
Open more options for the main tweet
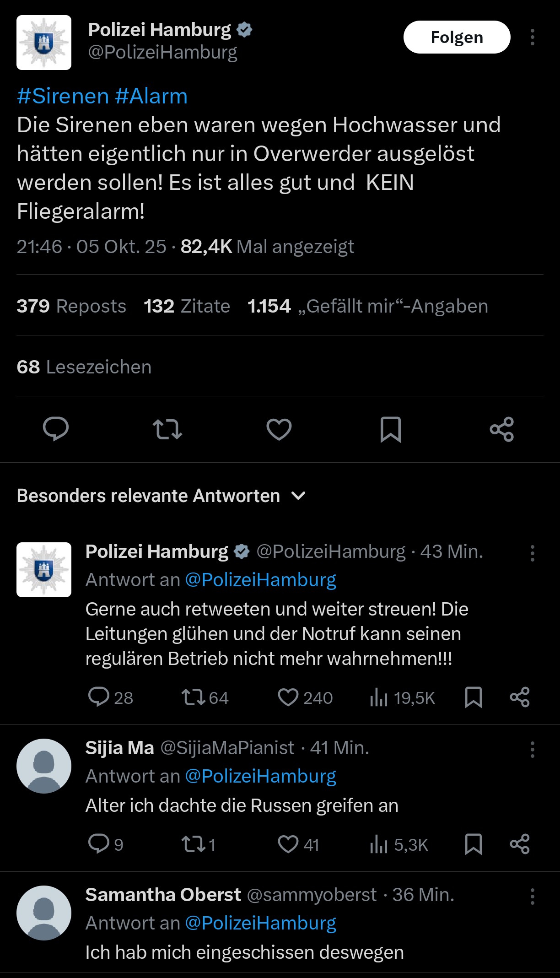click(532, 37)
